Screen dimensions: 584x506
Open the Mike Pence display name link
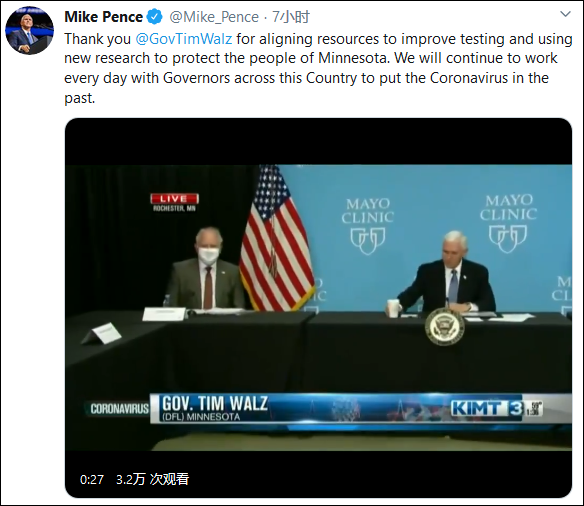point(104,17)
